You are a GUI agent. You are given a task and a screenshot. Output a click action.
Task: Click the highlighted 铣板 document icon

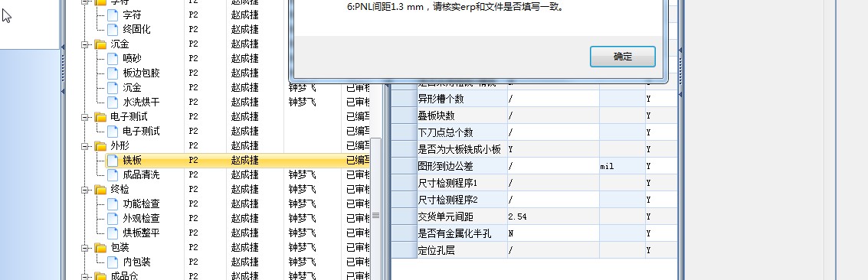coord(113,160)
